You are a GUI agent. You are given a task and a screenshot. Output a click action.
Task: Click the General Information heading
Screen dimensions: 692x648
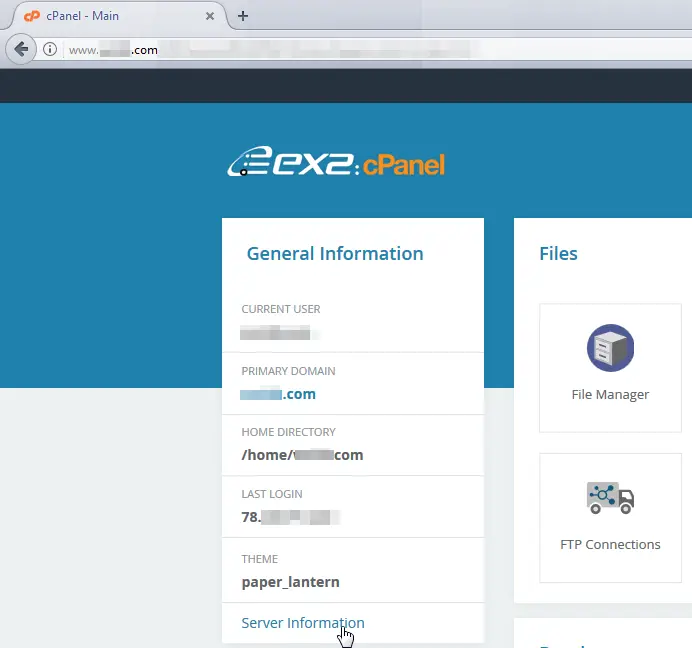335,254
